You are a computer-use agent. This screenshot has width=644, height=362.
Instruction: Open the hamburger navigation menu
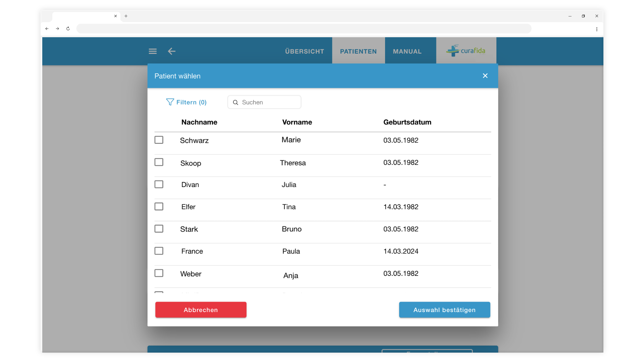(153, 51)
